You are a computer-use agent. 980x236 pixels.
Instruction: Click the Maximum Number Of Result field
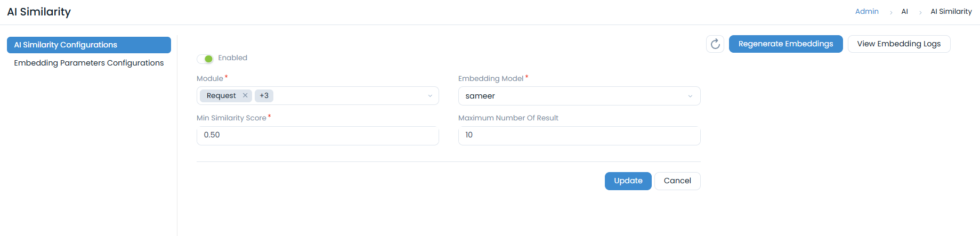[x=579, y=135]
